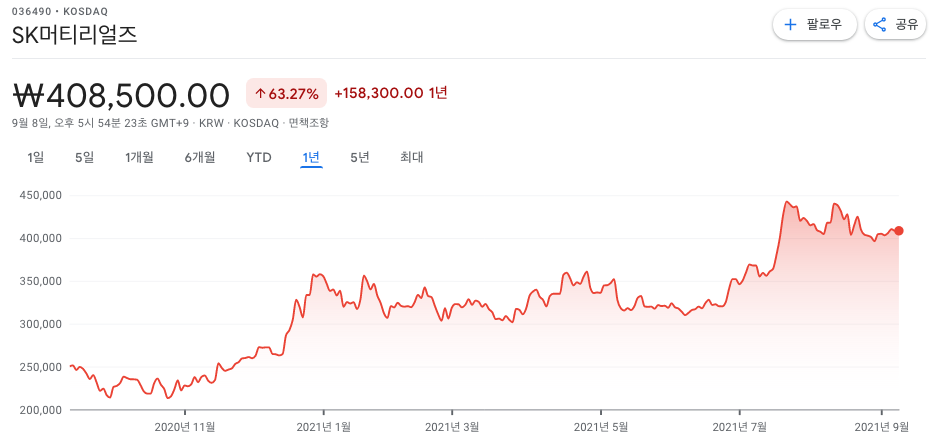Click the red endpoint marker on chart
Viewport: 929px width, 443px height.
(x=899, y=231)
